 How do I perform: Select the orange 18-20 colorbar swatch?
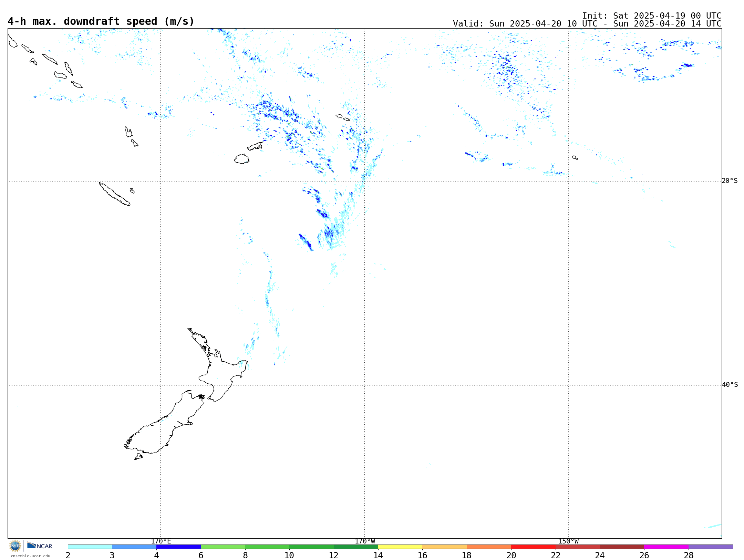click(x=489, y=547)
